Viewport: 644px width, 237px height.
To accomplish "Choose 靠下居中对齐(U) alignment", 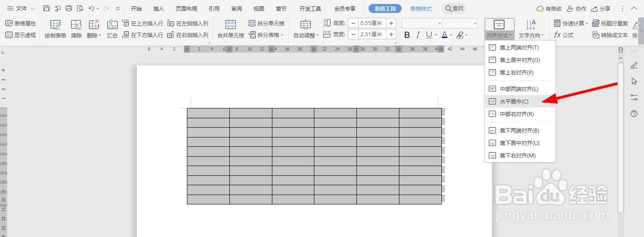I will pos(520,143).
